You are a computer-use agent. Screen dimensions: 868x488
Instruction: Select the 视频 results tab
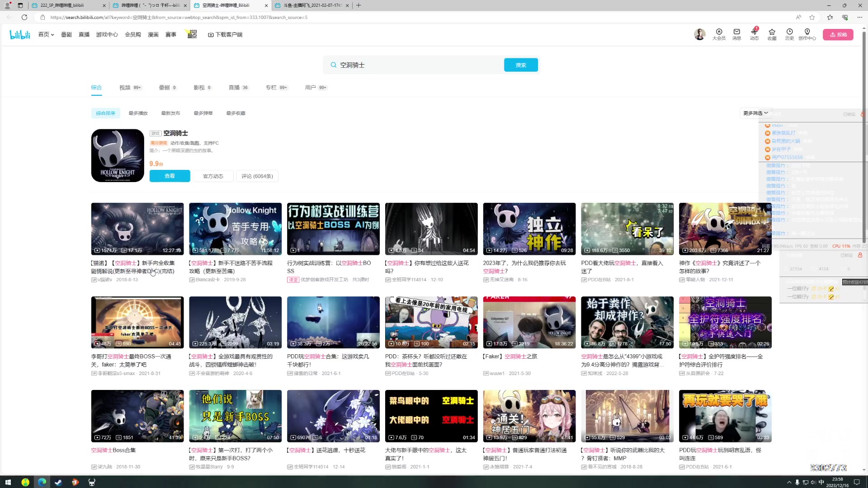[130, 88]
